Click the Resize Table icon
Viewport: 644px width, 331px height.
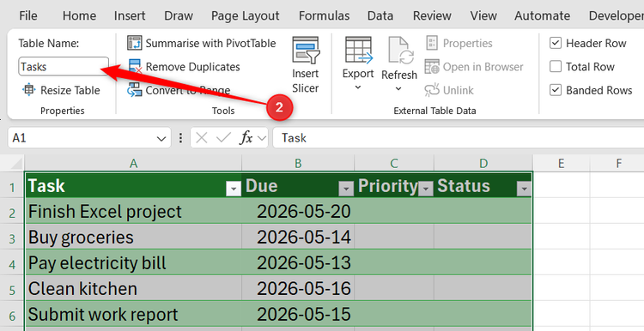pyautogui.click(x=28, y=89)
